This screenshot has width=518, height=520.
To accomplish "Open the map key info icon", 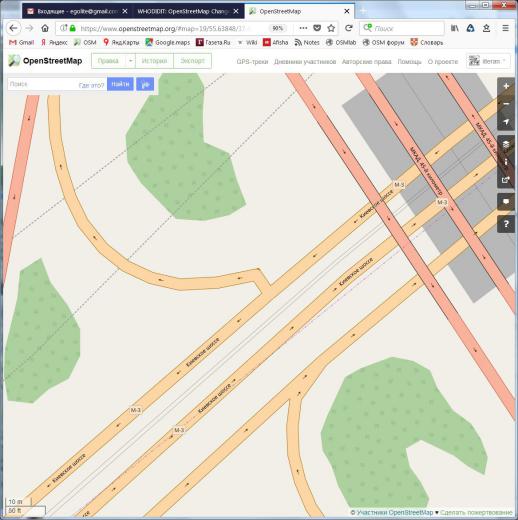I will click(x=506, y=162).
